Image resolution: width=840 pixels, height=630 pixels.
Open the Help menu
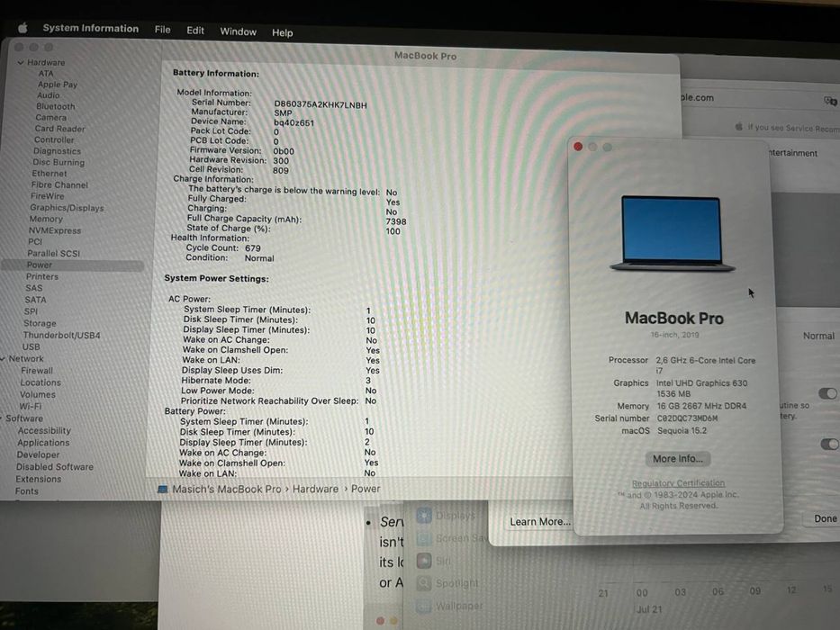click(x=283, y=32)
